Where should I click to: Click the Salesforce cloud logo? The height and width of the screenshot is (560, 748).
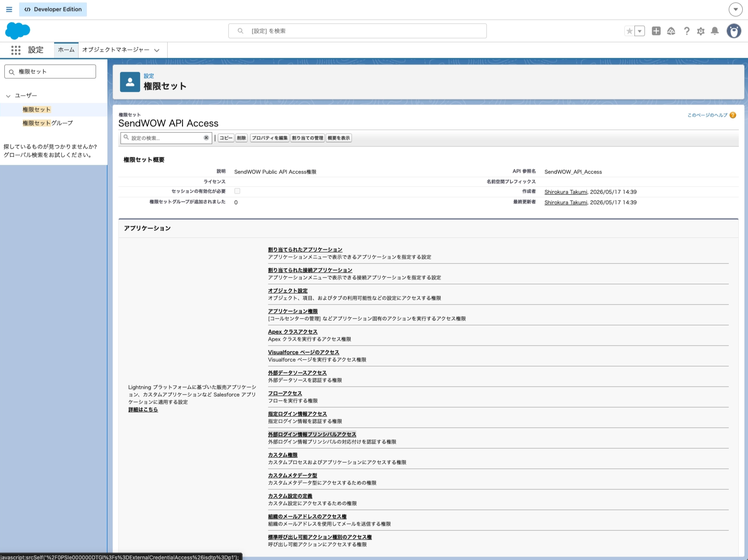pyautogui.click(x=17, y=31)
